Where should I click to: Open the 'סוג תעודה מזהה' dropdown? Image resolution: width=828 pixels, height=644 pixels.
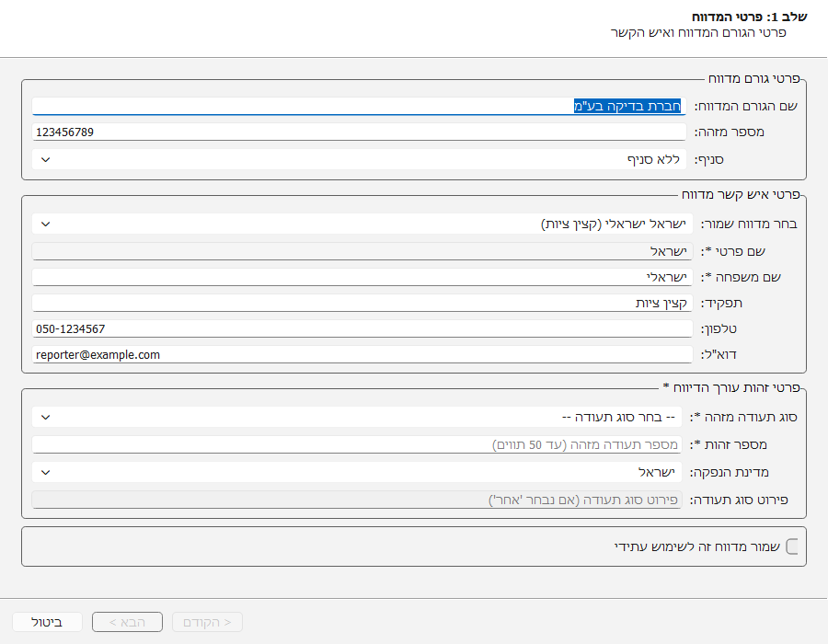[x=361, y=417]
